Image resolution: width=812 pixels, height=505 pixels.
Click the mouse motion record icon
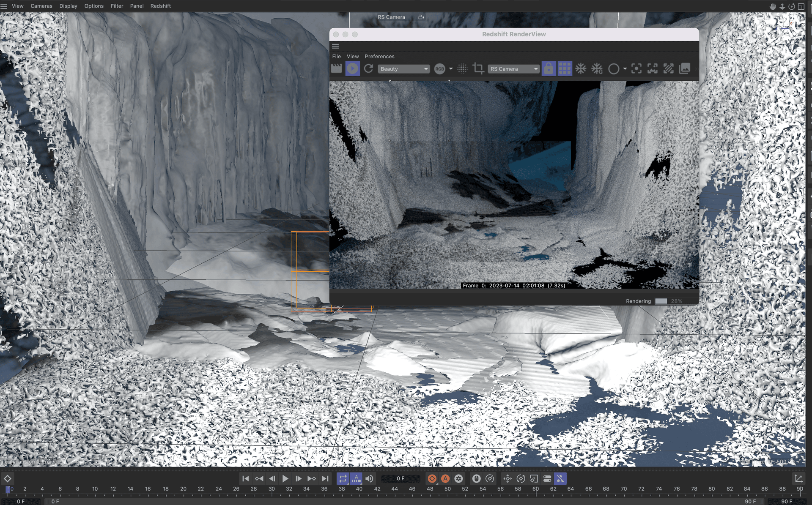476,478
